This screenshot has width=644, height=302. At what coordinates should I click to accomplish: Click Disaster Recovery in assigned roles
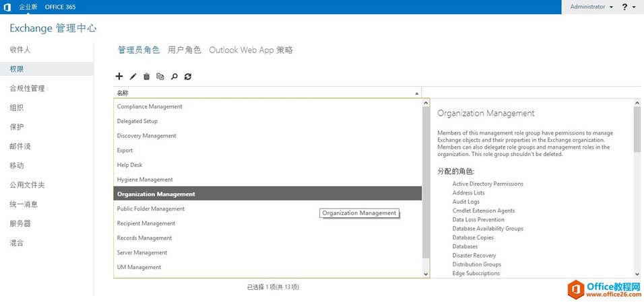coord(474,255)
